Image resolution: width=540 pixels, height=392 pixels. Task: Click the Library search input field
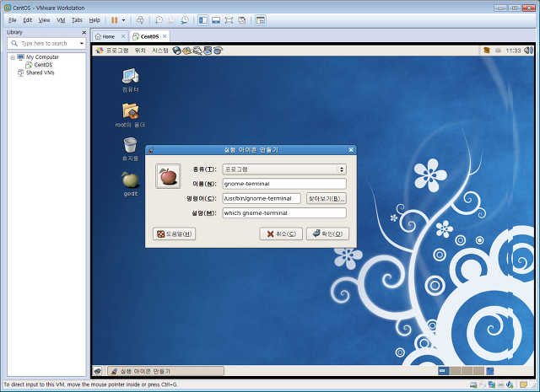45,43
